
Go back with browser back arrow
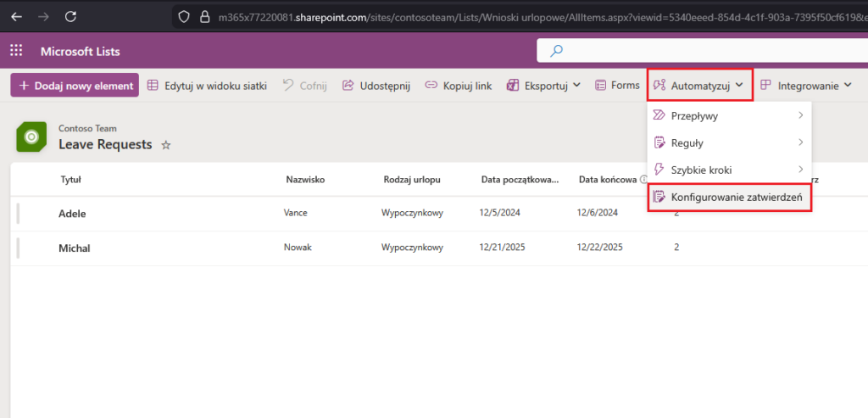16,16
